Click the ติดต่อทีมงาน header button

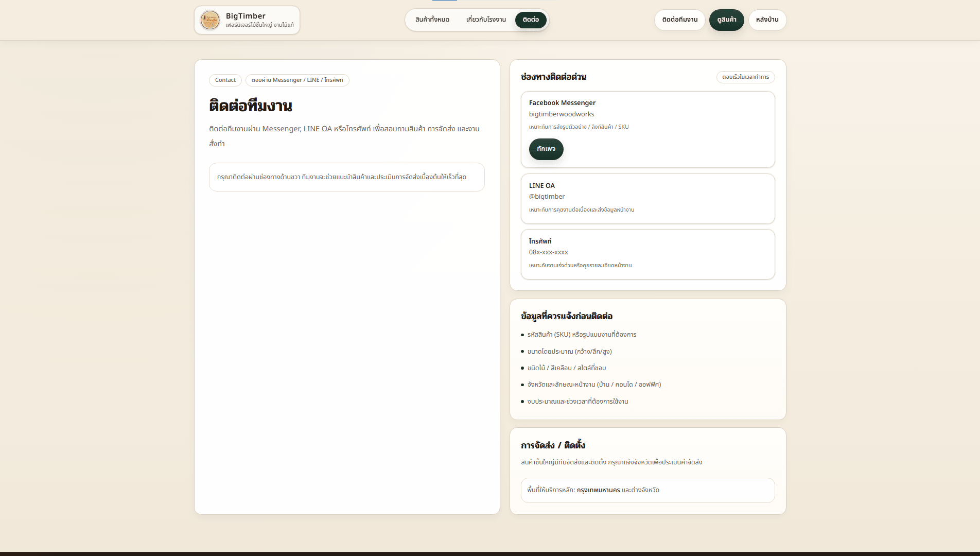point(680,20)
